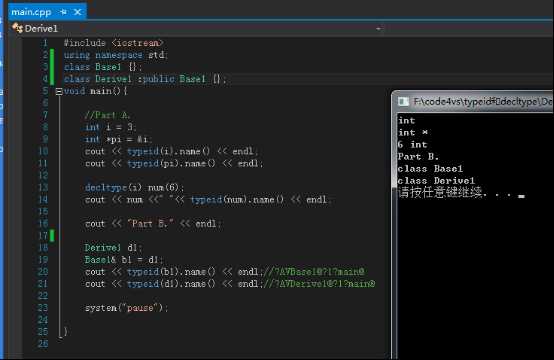The image size is (554, 360).
Task: Click the typeid(i).name() statement
Action: (x=171, y=152)
